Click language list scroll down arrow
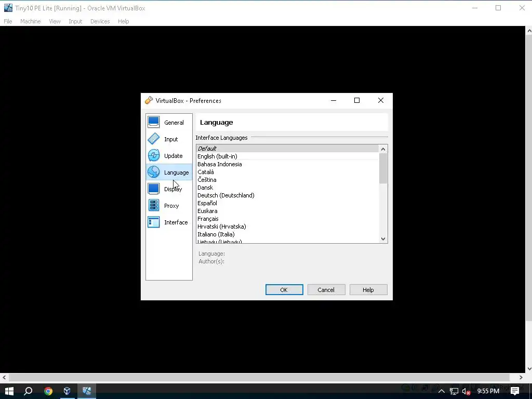The image size is (532, 399). [383, 239]
